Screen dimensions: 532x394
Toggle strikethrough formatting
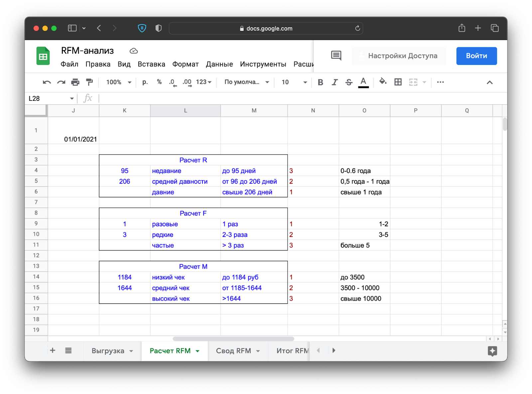349,82
